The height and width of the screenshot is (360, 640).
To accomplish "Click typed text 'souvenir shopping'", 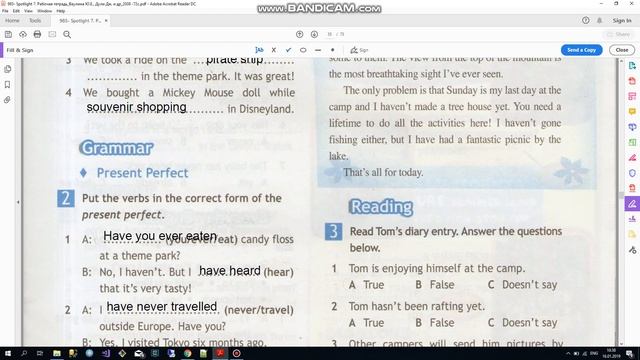I will point(136,107).
